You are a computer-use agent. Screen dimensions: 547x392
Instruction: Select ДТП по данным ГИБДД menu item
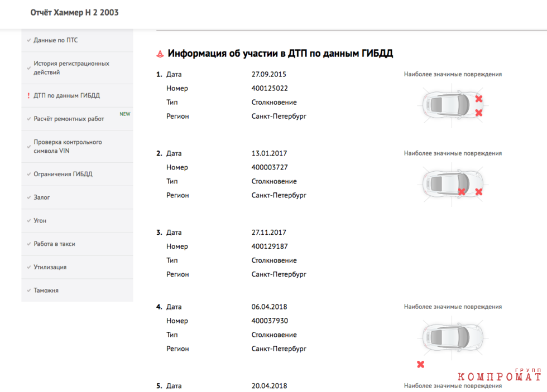77,95
